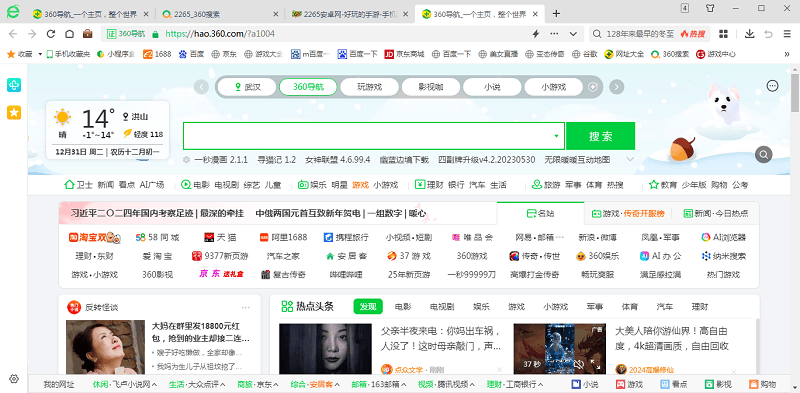Reload the page with refresh icon
The width and height of the screenshot is (800, 393).
pyautogui.click(x=51, y=34)
